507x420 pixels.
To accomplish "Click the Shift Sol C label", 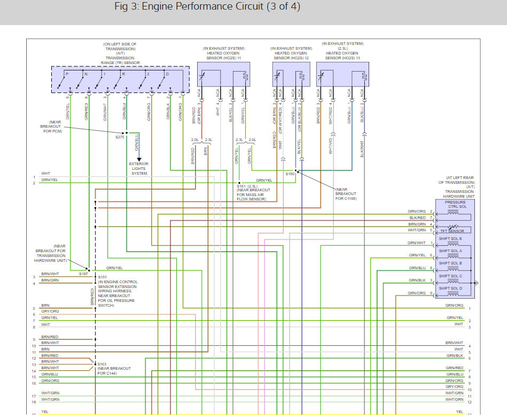I will [450, 276].
